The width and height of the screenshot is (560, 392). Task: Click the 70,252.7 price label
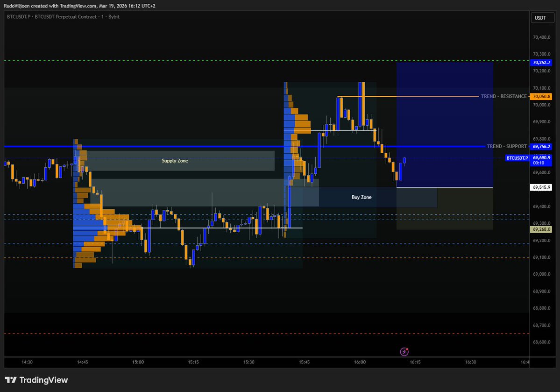pyautogui.click(x=541, y=63)
